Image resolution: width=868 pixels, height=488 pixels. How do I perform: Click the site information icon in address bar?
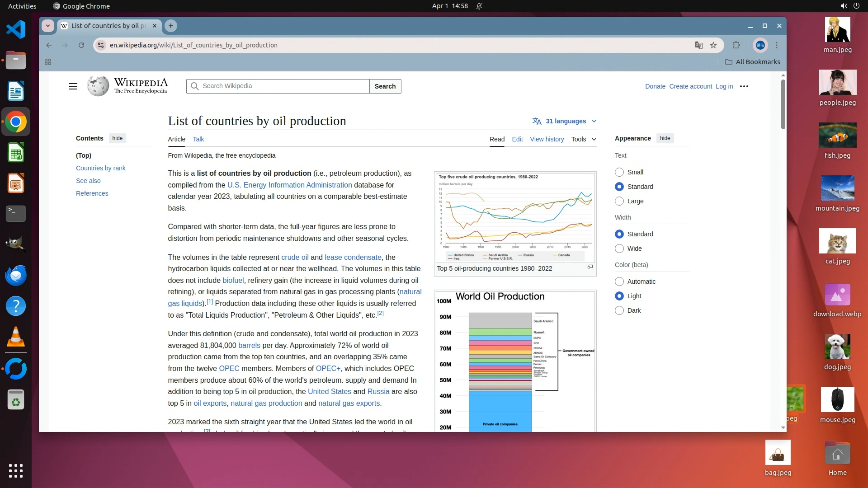point(101,45)
